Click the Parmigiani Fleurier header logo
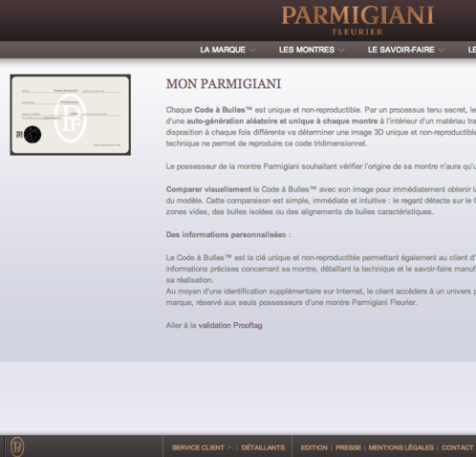Screen dimensions: 476x457 point(357,20)
